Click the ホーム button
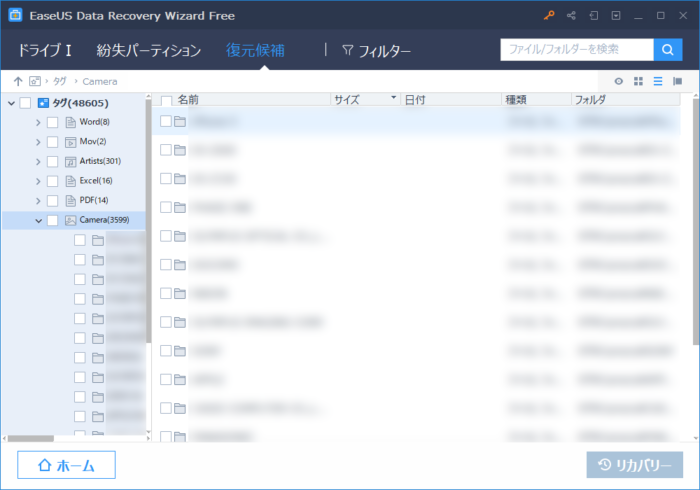 click(x=67, y=465)
